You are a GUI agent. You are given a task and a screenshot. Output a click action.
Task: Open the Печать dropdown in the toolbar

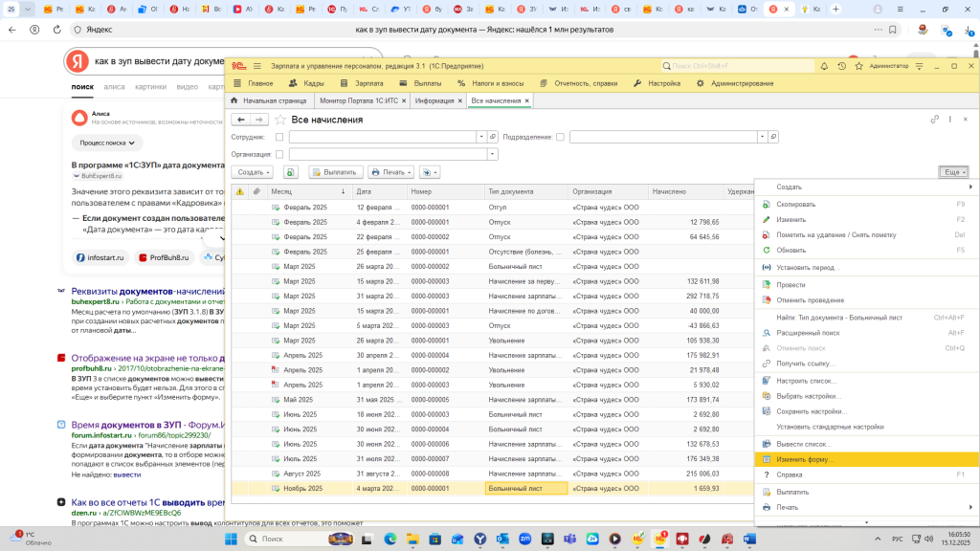(x=391, y=172)
